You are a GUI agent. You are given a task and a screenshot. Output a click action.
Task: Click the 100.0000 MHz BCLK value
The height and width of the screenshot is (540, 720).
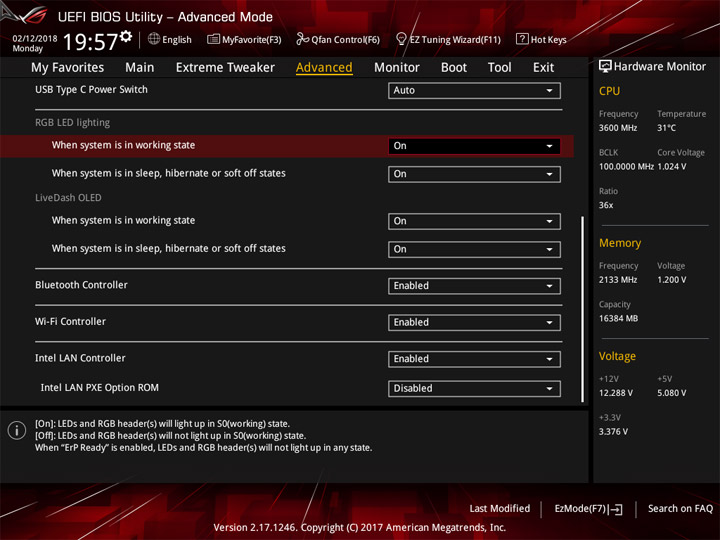(x=626, y=167)
